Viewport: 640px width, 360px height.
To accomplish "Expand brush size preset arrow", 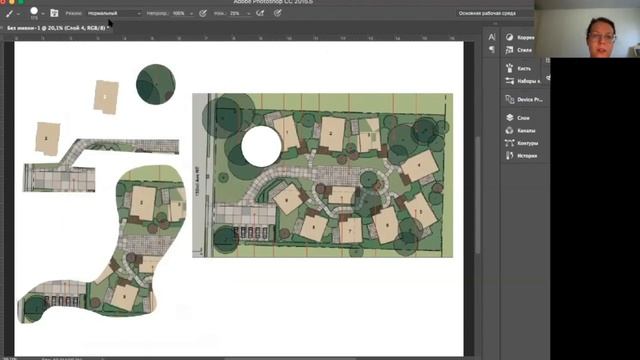I will pyautogui.click(x=43, y=14).
